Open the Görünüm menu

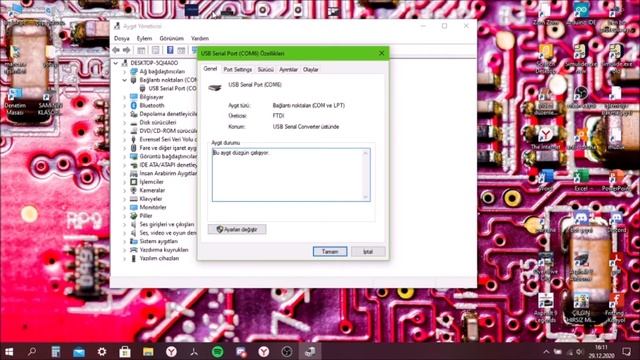171,38
